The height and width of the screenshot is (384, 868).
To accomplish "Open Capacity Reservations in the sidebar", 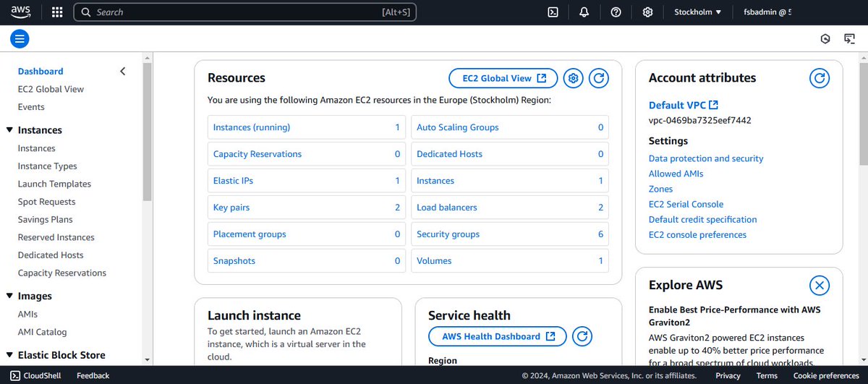I will tap(61, 273).
